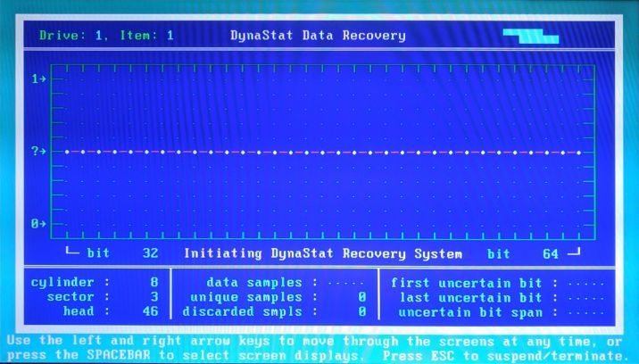Click the 'discarded smpls' value 0
This screenshot has height=364, width=639.
361,312
